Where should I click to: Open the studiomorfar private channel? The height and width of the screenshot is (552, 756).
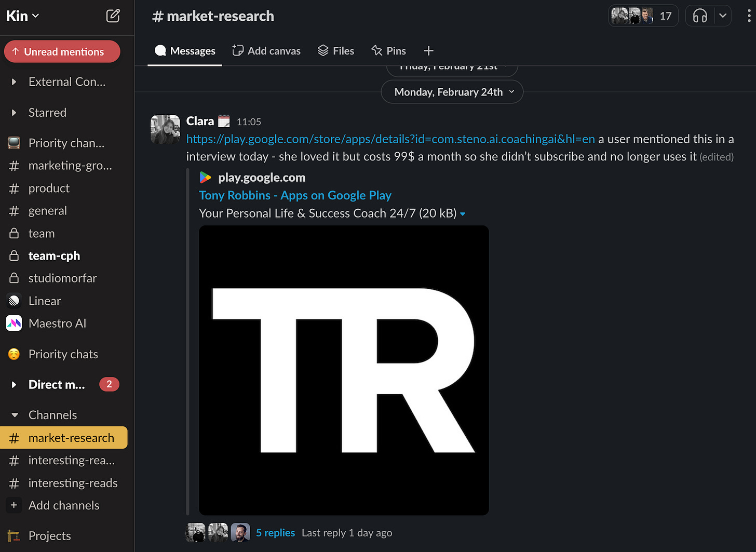pos(62,278)
